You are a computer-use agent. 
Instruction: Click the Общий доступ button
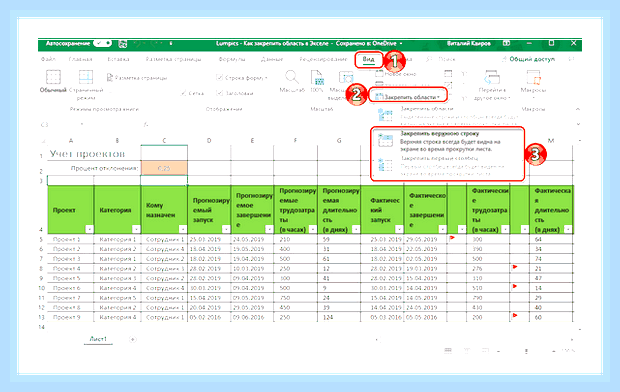pos(528,59)
